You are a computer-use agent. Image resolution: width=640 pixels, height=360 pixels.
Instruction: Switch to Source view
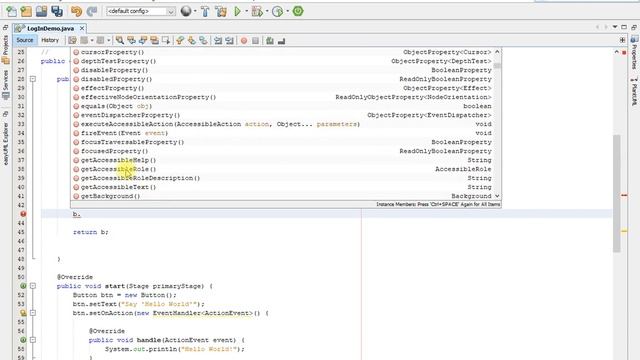pyautogui.click(x=24, y=40)
